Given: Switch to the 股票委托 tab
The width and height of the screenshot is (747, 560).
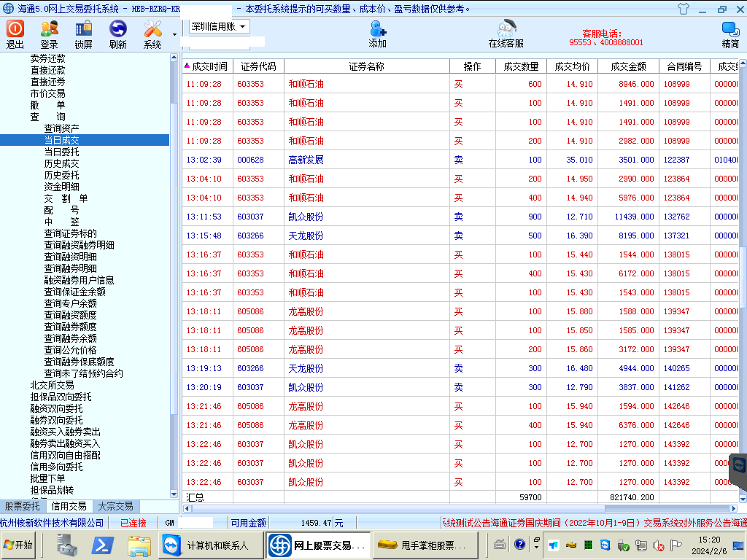Looking at the screenshot, I should (x=22, y=506).
